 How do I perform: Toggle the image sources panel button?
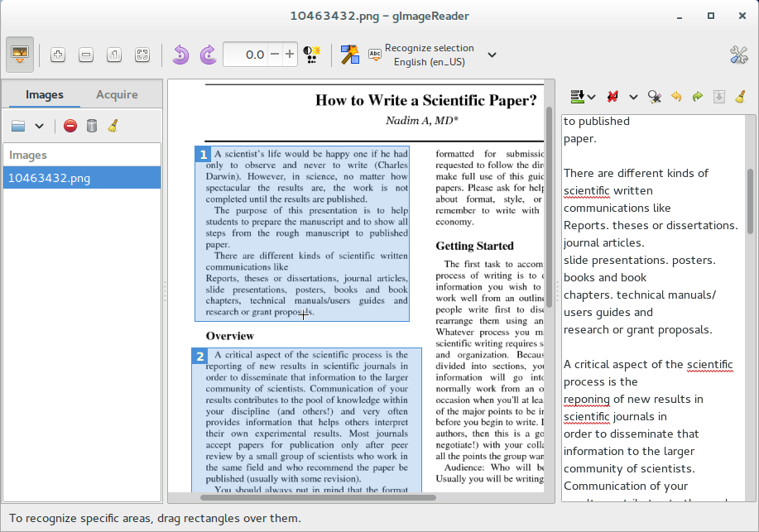[20, 55]
